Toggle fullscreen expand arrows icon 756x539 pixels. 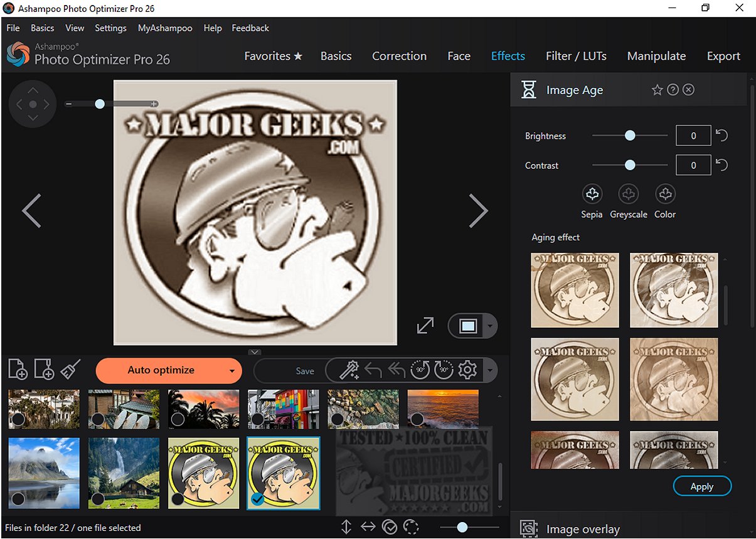[x=425, y=326]
